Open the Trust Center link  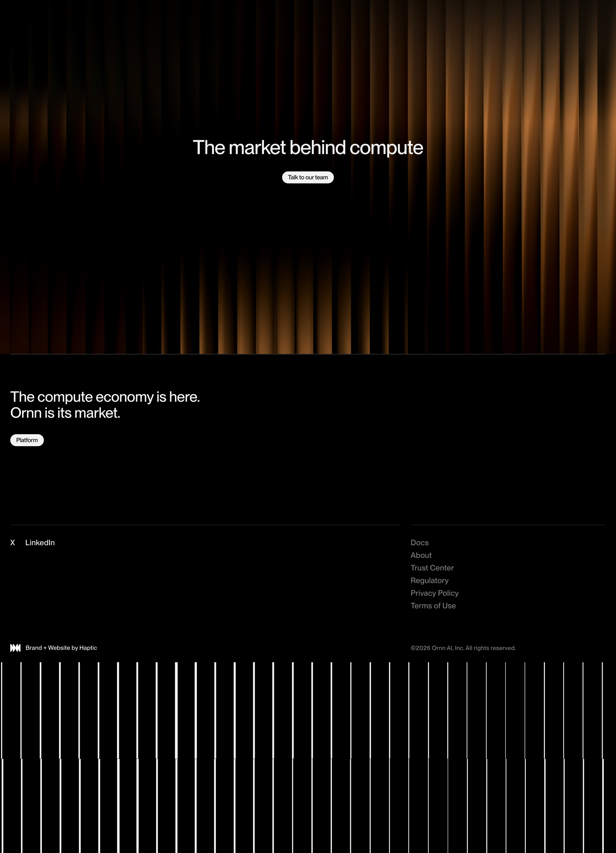pos(432,567)
